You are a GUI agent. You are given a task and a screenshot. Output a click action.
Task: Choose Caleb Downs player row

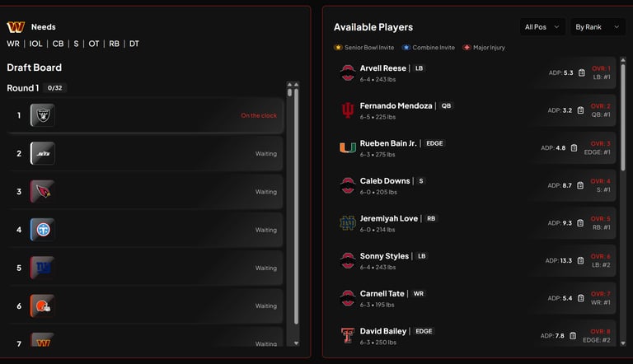[x=385, y=181]
